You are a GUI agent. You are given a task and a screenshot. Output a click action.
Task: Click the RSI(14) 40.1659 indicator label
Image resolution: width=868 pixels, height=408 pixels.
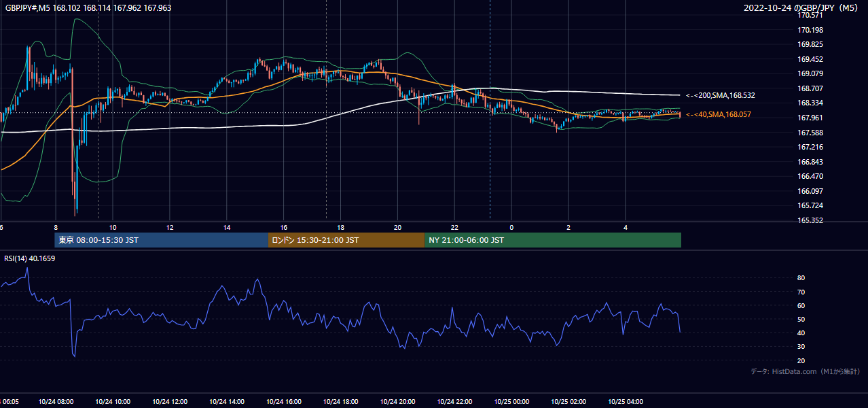coord(30,258)
